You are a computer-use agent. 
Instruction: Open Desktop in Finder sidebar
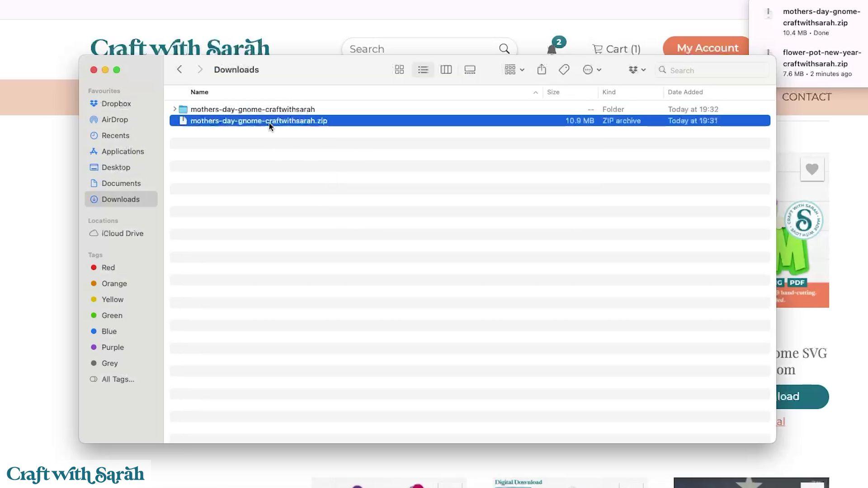121,167
